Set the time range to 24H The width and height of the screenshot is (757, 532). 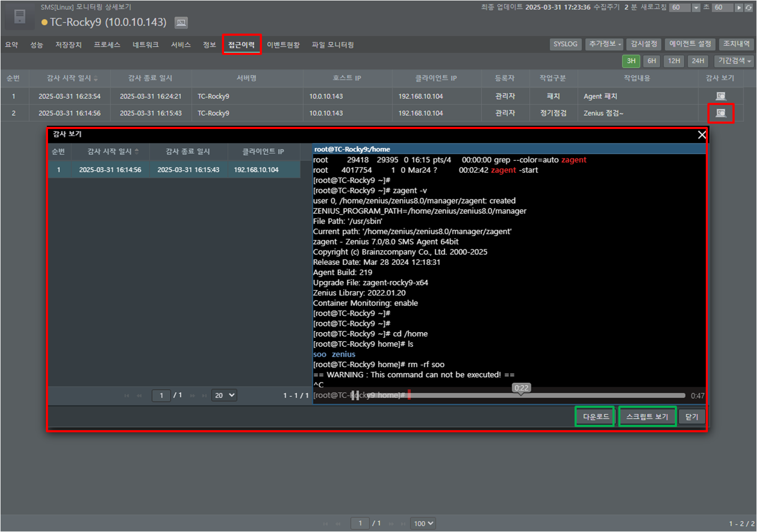pyautogui.click(x=698, y=61)
